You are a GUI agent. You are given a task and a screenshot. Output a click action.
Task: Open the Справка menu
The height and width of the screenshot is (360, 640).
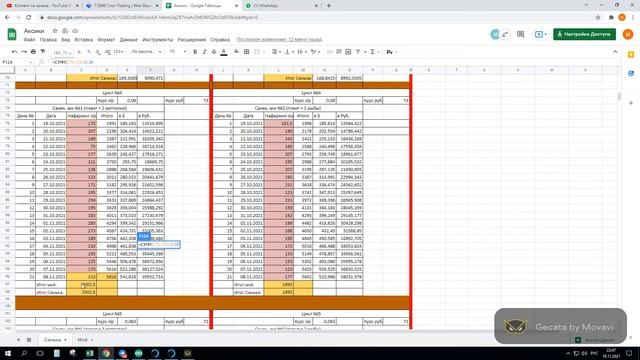click(220, 40)
